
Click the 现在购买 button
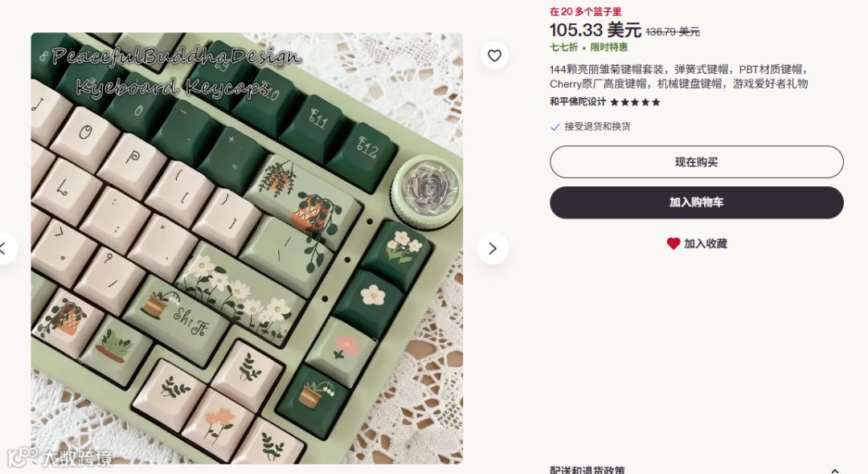pos(696,162)
